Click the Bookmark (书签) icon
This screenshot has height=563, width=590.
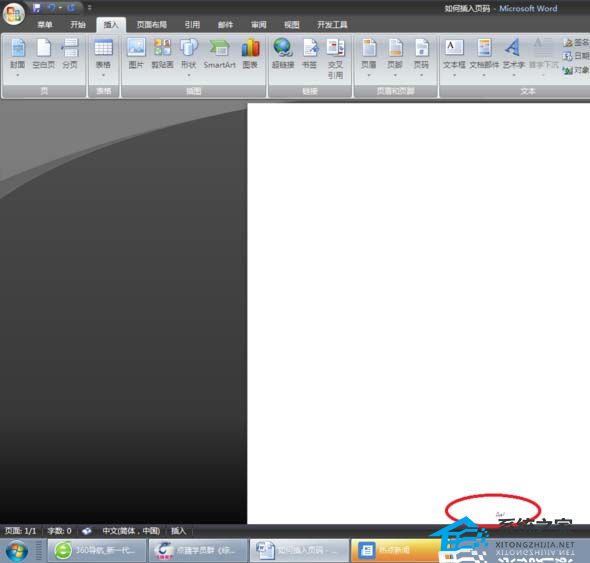pyautogui.click(x=310, y=48)
